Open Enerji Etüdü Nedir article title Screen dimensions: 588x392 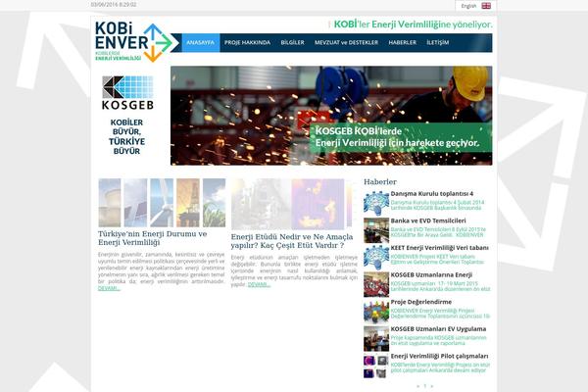292,241
